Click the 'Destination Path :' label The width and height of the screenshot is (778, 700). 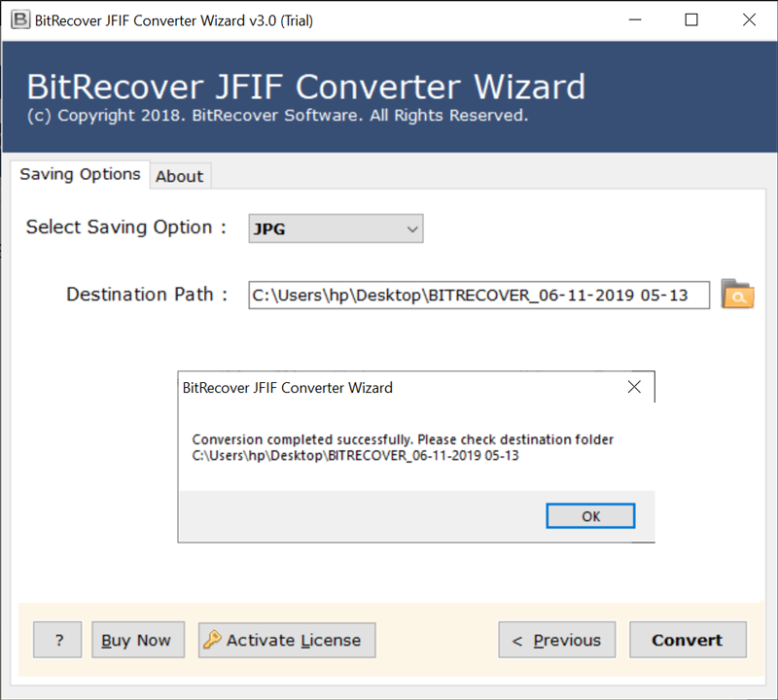tap(147, 295)
